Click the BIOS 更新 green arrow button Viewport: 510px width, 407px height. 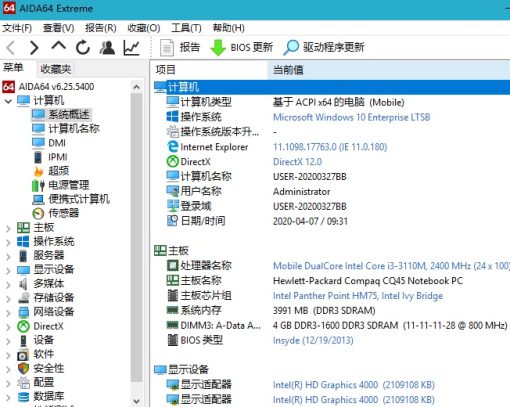pos(242,47)
